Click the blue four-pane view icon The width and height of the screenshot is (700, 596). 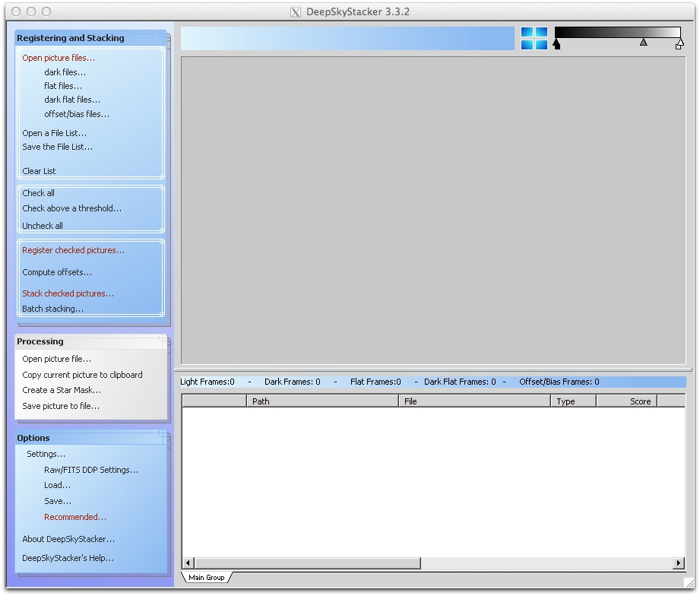tap(534, 38)
